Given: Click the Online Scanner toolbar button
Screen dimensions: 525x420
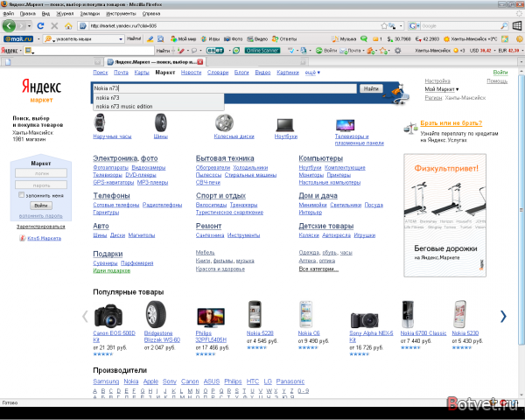Looking at the screenshot, I should click(262, 51).
